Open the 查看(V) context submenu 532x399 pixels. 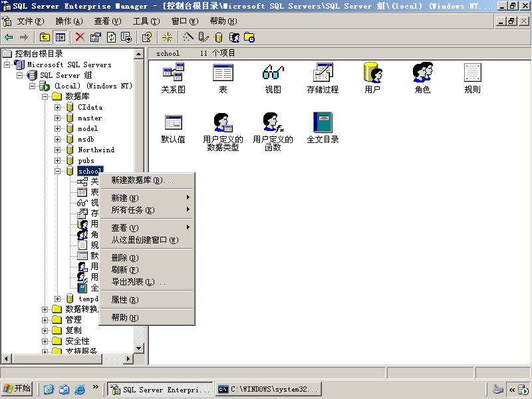tap(147, 227)
